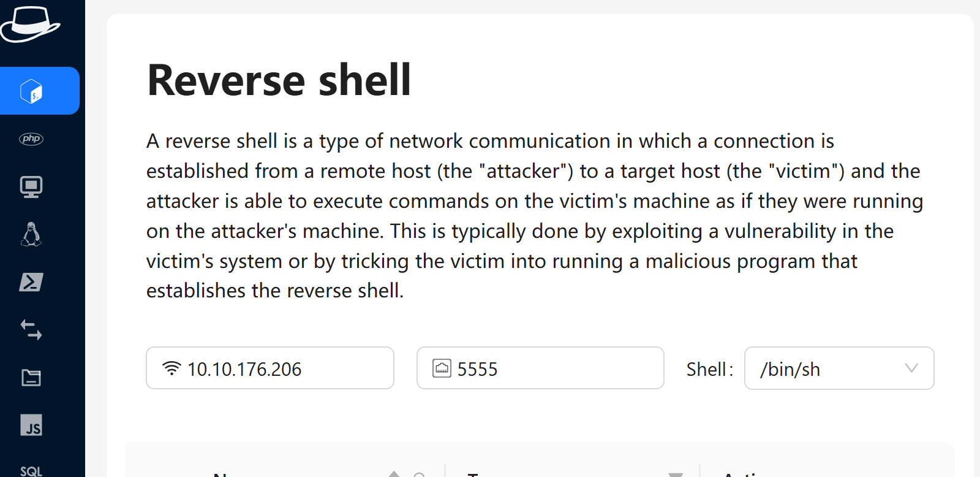This screenshot has height=477, width=980.
Task: Open the PowerShell commands section
Action: [31, 282]
